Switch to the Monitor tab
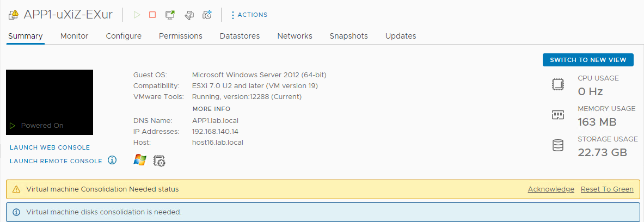The width and height of the screenshot is (644, 222). (x=74, y=36)
